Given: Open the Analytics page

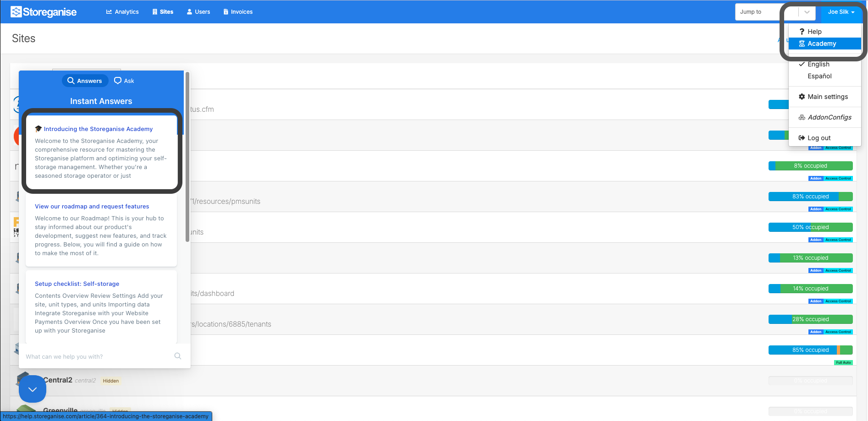Looking at the screenshot, I should coord(122,12).
